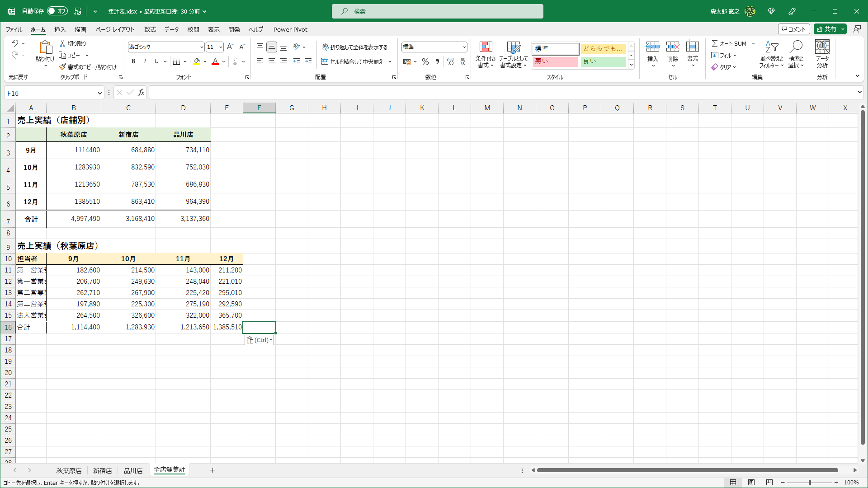Toggle the AutoSave switch
Screen dimensions: 868x488
click(x=57, y=11)
